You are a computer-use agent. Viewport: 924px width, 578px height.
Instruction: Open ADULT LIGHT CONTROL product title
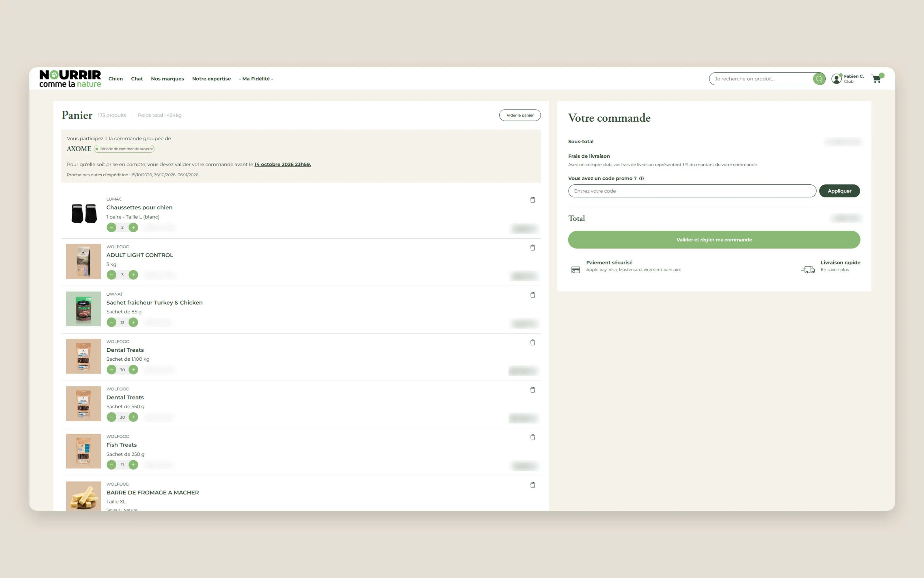(140, 255)
